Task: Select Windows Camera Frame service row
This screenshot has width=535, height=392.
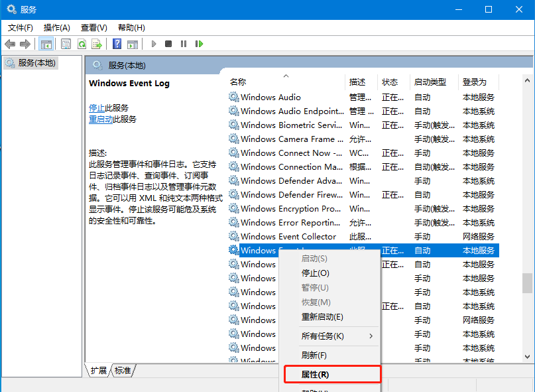Action: 363,139
